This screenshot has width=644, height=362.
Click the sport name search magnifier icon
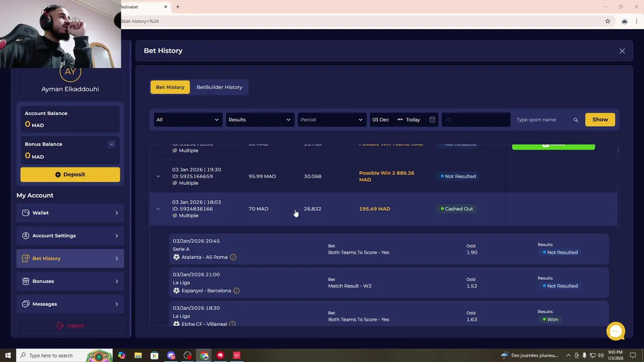(x=576, y=120)
